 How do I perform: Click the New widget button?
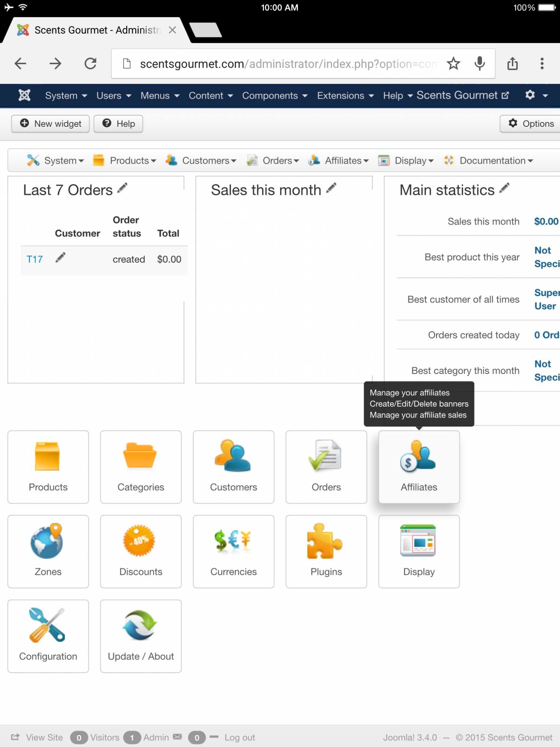click(50, 124)
